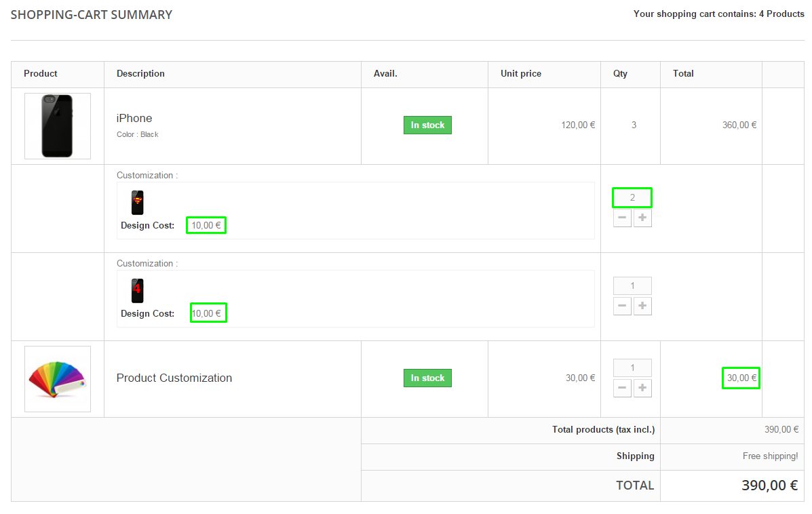This screenshot has width=812, height=514.
Task: Click minus button for number 4 design
Action: tap(622, 307)
